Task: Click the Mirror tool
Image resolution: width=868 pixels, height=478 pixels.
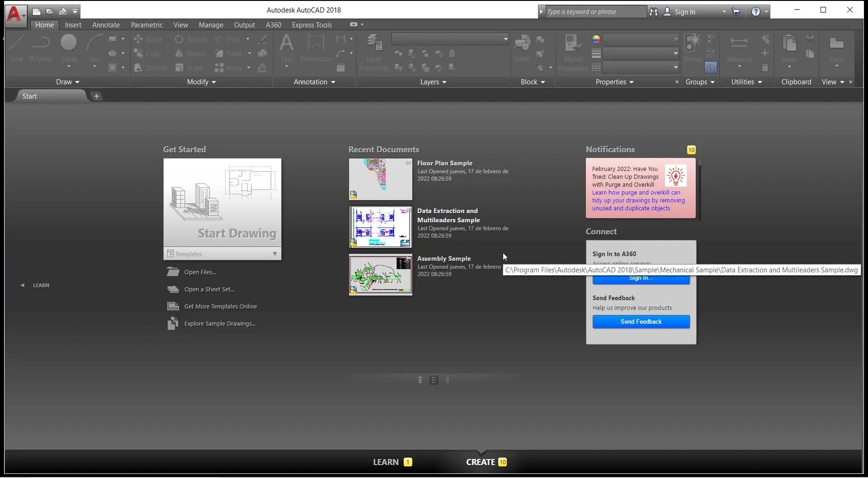Action: click(x=190, y=53)
